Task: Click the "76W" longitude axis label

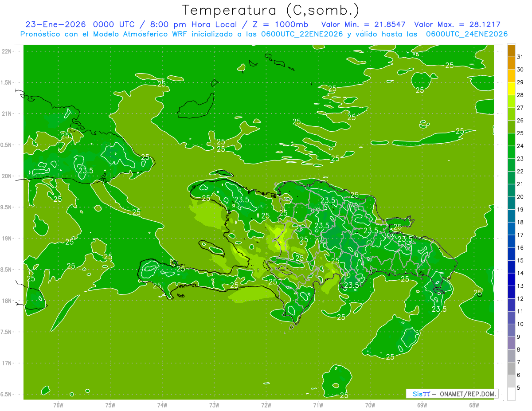Action: [x=58, y=405]
